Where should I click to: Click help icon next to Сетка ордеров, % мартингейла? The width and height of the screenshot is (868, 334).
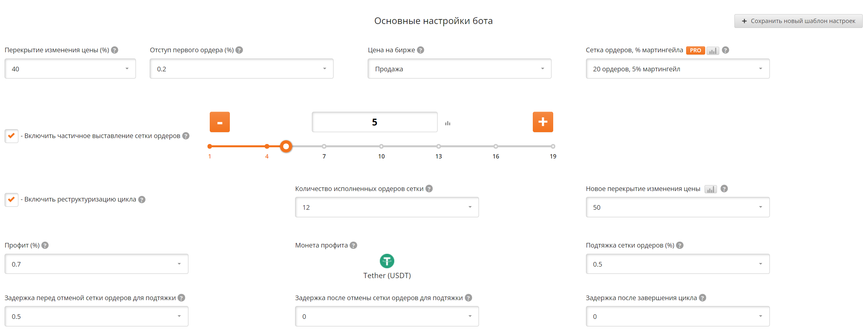coord(726,50)
